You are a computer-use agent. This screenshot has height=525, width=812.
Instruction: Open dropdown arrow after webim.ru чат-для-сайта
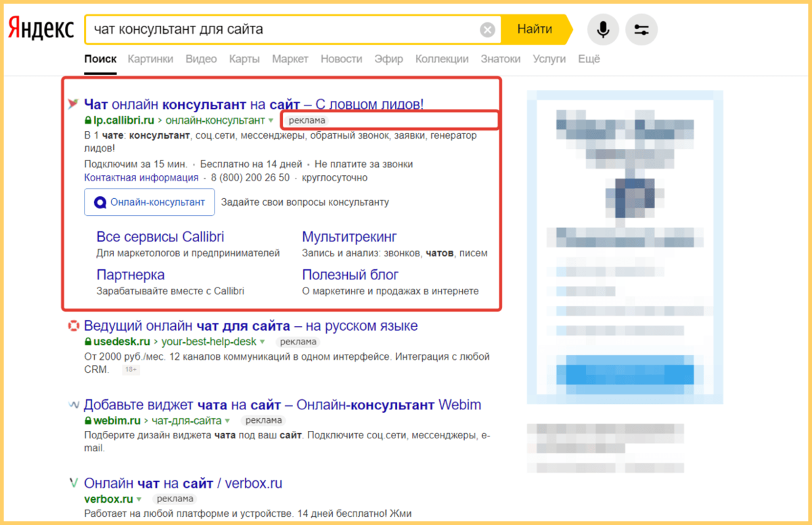coord(227,421)
